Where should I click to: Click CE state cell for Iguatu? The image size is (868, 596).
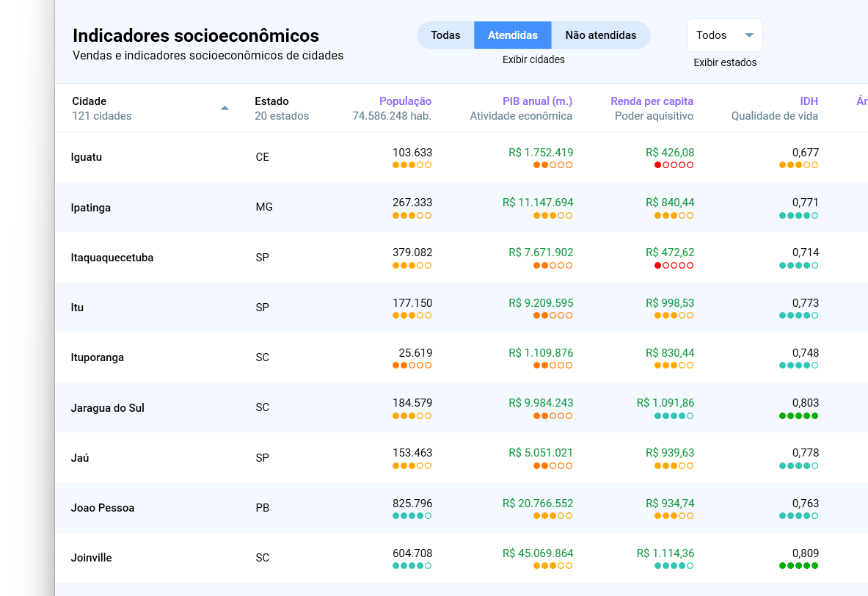click(263, 157)
